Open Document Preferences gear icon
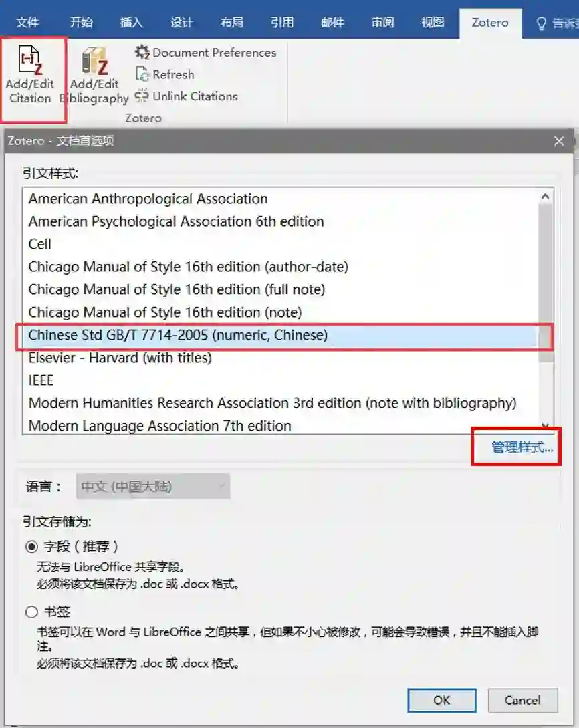 click(x=142, y=52)
